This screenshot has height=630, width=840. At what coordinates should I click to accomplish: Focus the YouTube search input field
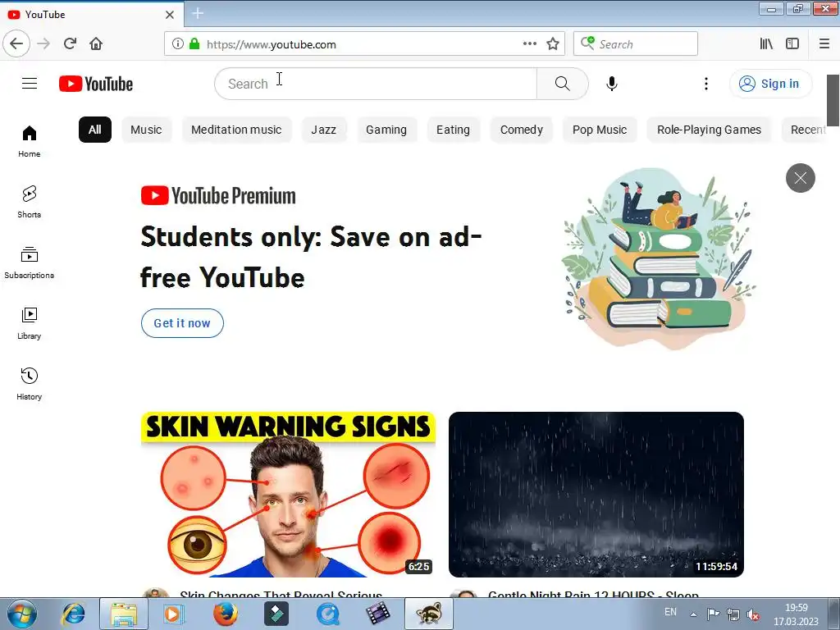376,84
